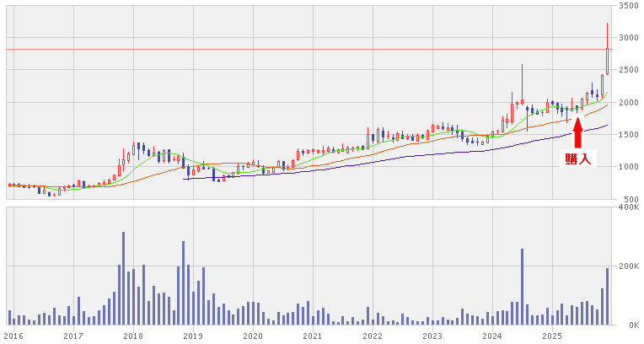Click the latest red candlestick at far right

click(x=607, y=61)
